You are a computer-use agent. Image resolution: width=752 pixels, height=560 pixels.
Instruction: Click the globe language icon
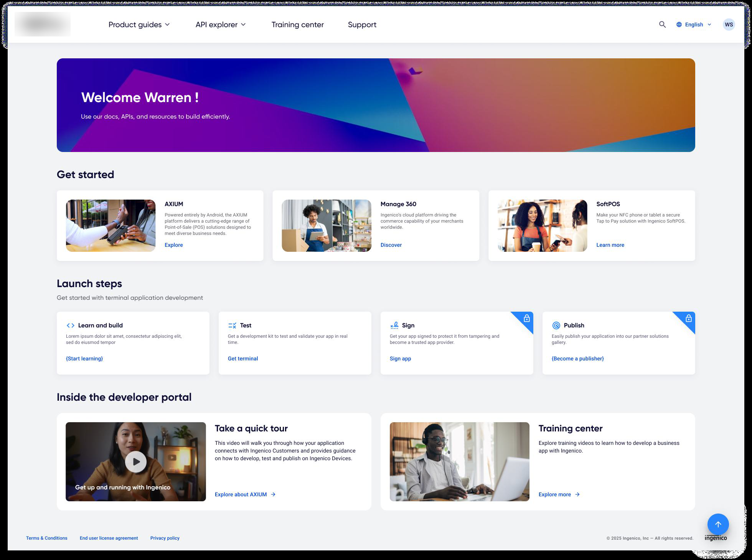click(x=679, y=25)
